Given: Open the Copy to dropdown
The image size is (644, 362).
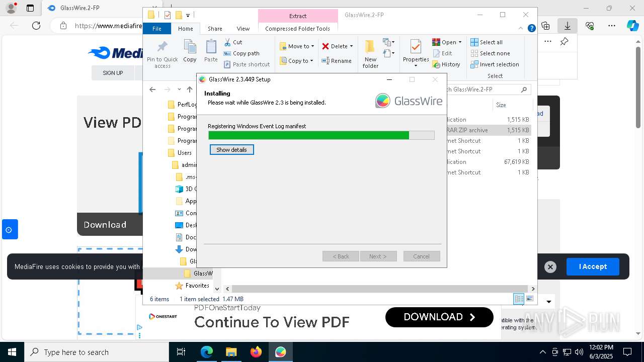Looking at the screenshot, I should (296, 61).
